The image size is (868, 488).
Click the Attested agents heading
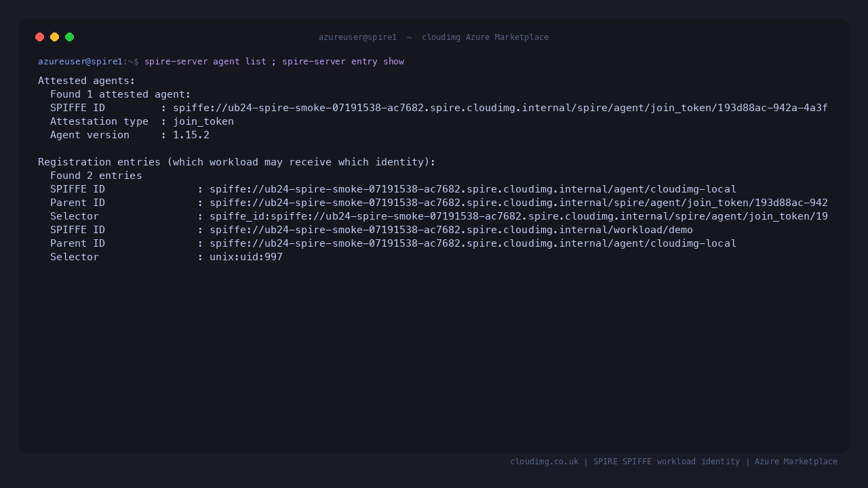point(87,81)
